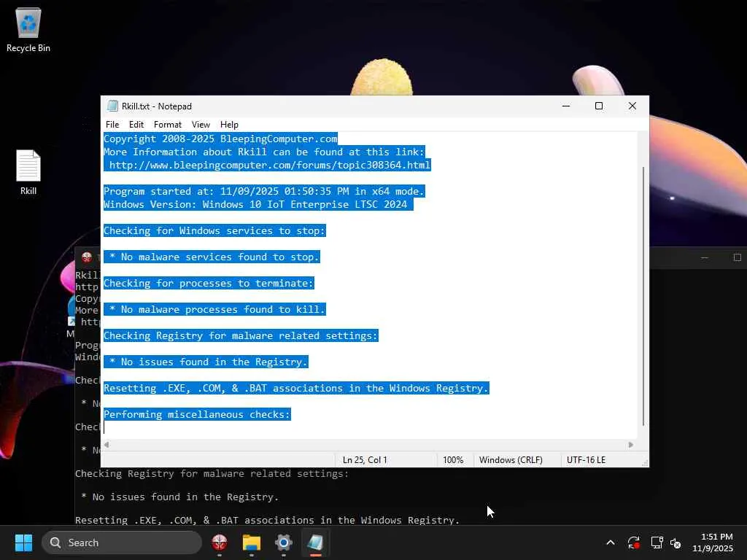Open the Help menu in Notepad
The width and height of the screenshot is (747, 560).
pyautogui.click(x=229, y=124)
